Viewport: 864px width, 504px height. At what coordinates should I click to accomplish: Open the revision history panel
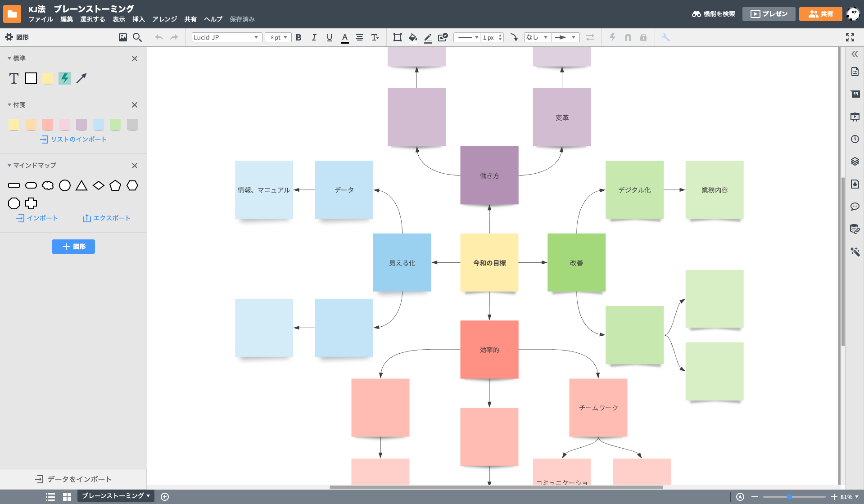pyautogui.click(x=855, y=139)
